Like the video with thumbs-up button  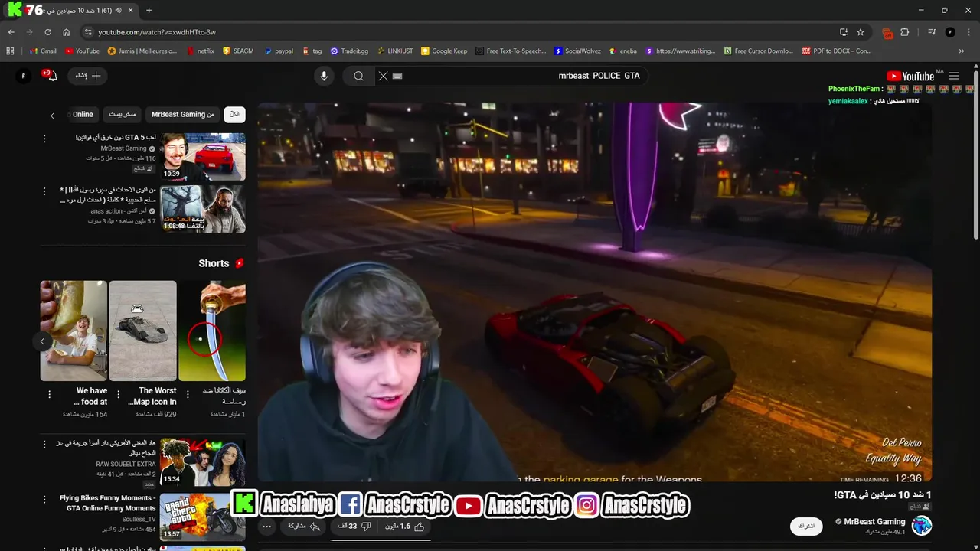point(405,527)
